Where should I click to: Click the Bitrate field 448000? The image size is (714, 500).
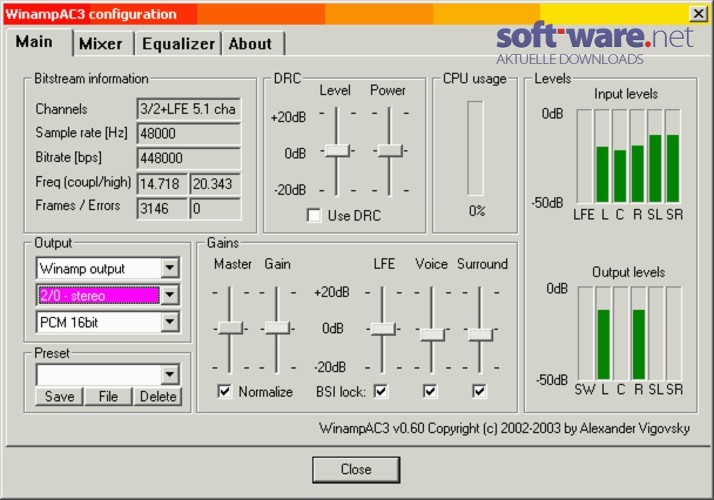tap(189, 158)
